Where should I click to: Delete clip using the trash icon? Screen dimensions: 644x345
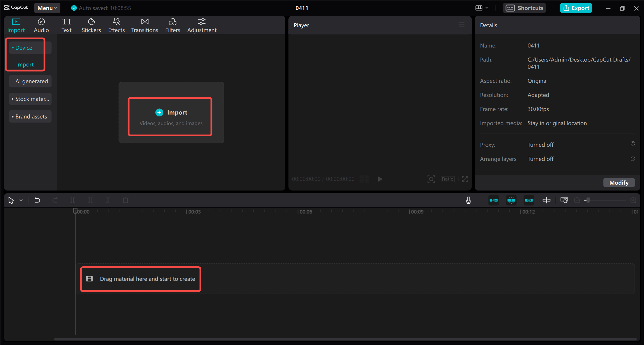(125, 200)
